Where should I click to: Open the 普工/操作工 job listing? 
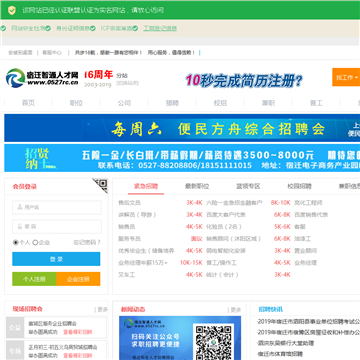(x=221, y=263)
